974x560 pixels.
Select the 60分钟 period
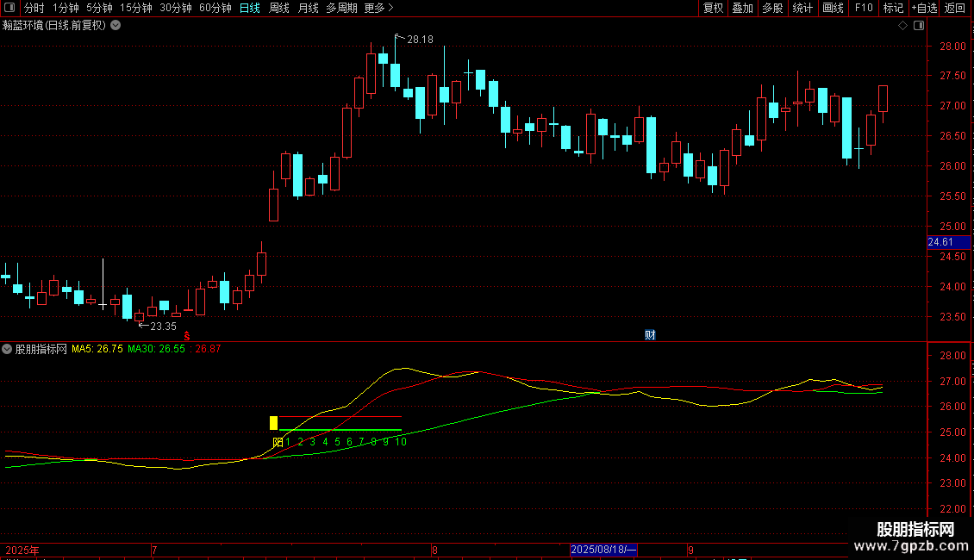pyautogui.click(x=215, y=8)
